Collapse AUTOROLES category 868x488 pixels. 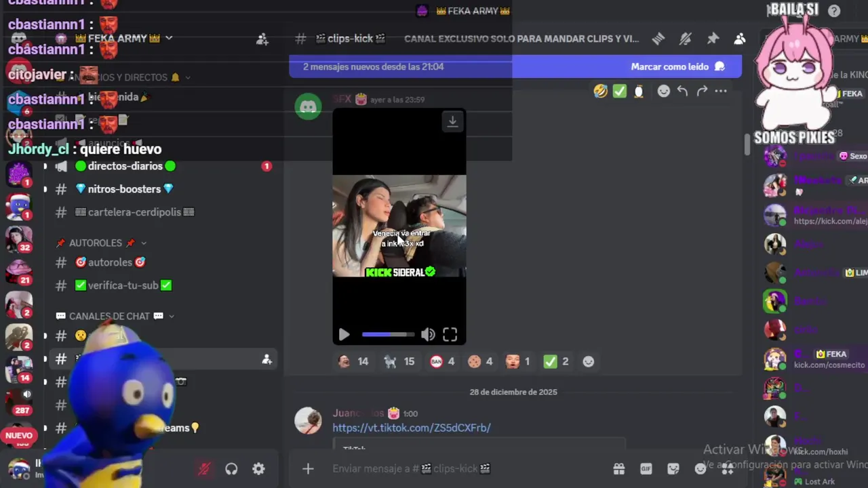pos(101,243)
